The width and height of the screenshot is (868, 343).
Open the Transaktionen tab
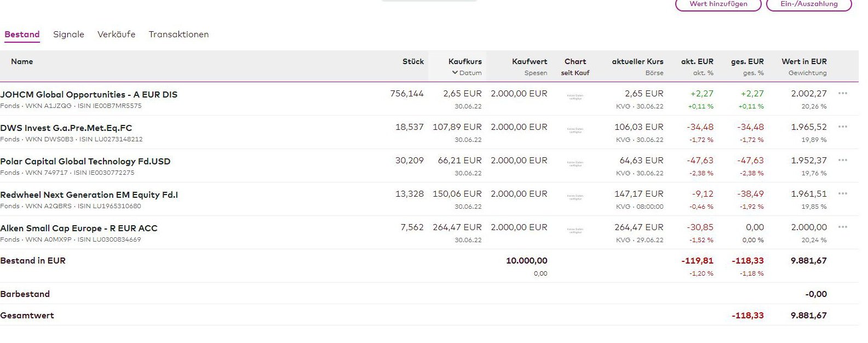tap(179, 35)
